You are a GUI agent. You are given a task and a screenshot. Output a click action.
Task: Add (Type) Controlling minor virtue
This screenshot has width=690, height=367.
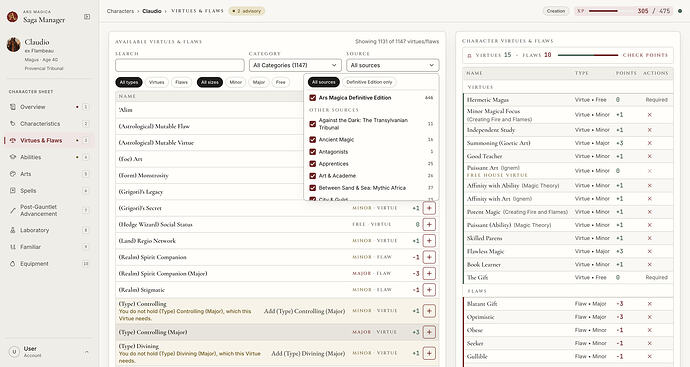[429, 311]
